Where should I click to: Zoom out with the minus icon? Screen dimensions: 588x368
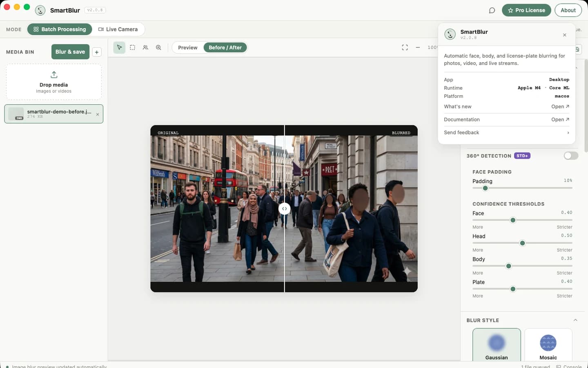(418, 47)
